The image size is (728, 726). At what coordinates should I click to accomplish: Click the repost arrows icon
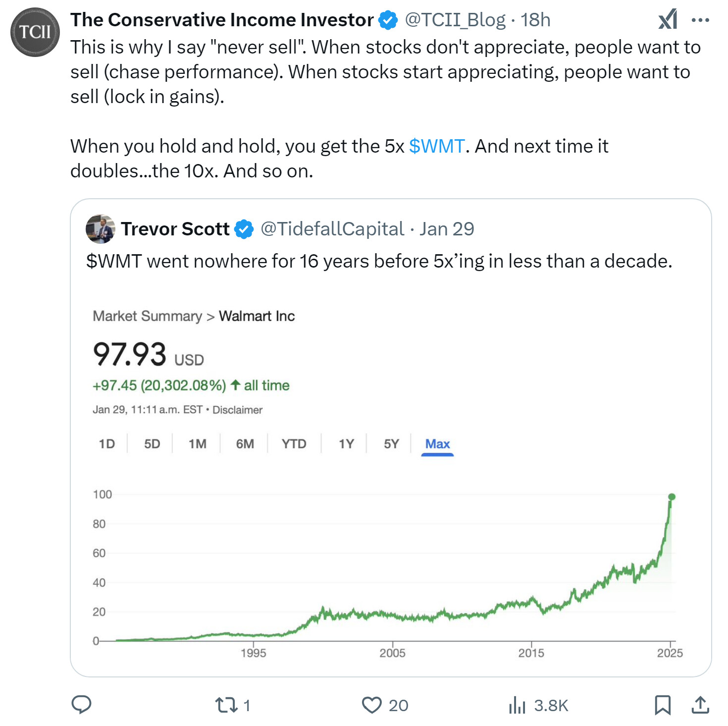(226, 705)
